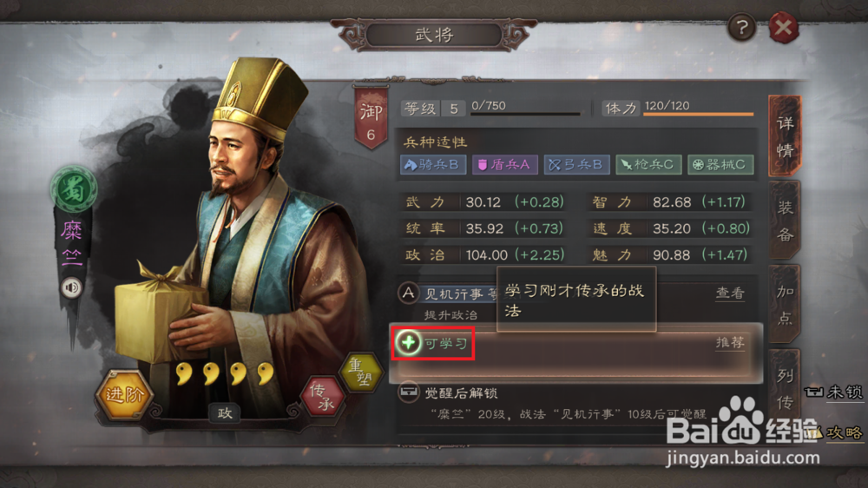The height and width of the screenshot is (488, 868).
Task: Toggle the 未锁 lock status
Action: click(x=833, y=392)
